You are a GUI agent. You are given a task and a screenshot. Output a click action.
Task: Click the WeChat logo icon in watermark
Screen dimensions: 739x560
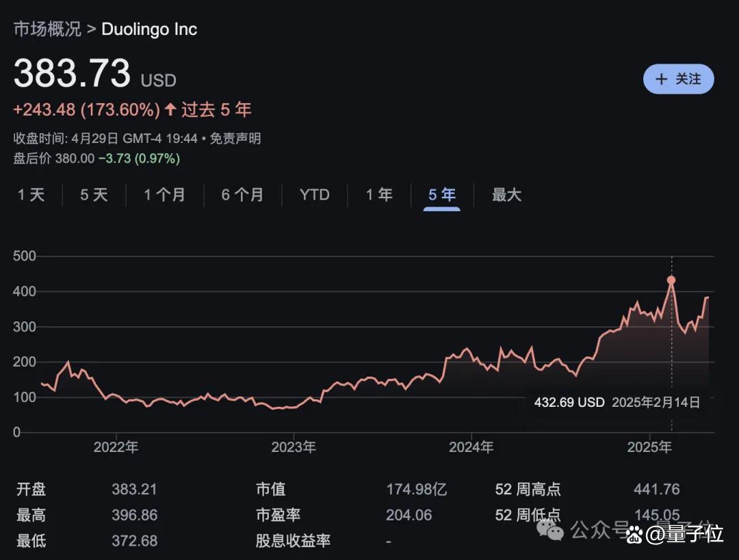click(550, 531)
